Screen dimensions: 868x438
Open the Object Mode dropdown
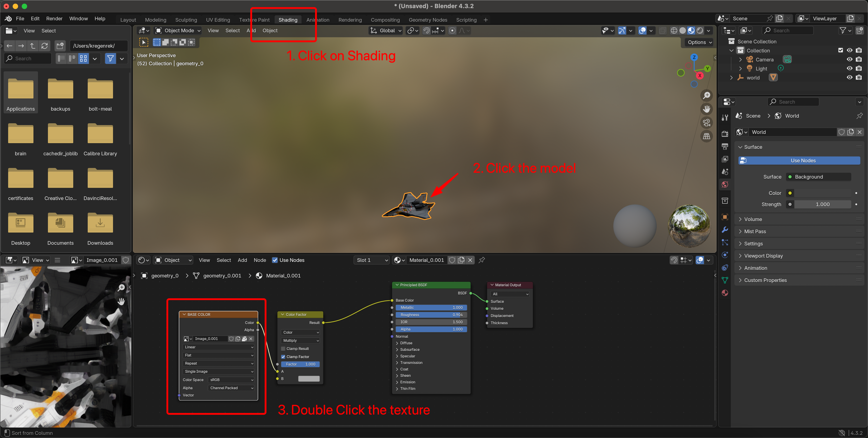pos(178,31)
